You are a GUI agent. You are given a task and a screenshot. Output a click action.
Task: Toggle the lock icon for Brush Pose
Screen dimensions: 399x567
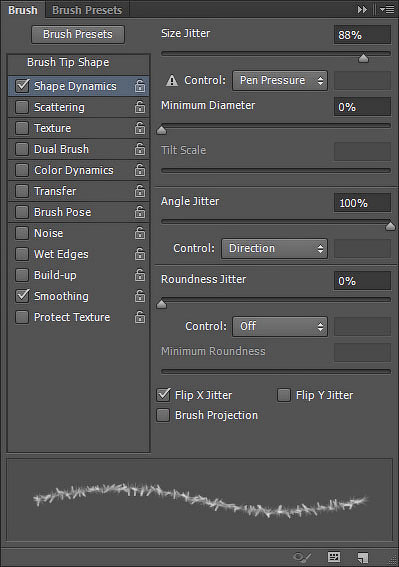[x=140, y=212]
